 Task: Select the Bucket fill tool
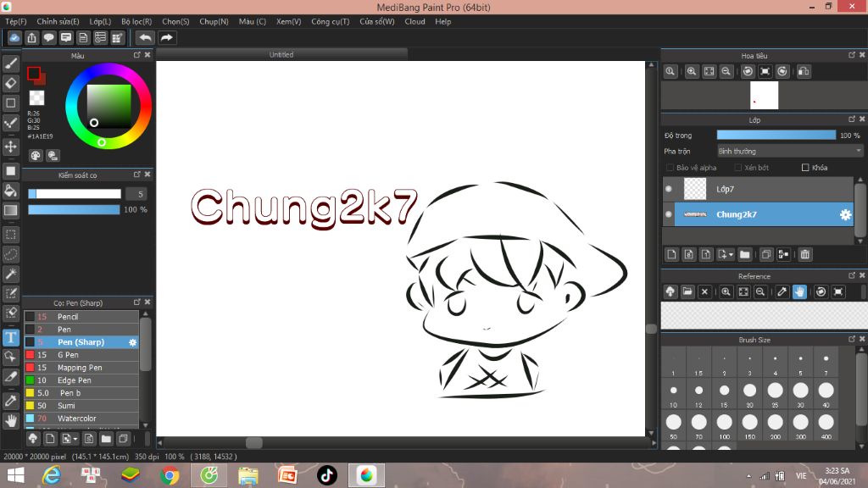pyautogui.click(x=10, y=191)
